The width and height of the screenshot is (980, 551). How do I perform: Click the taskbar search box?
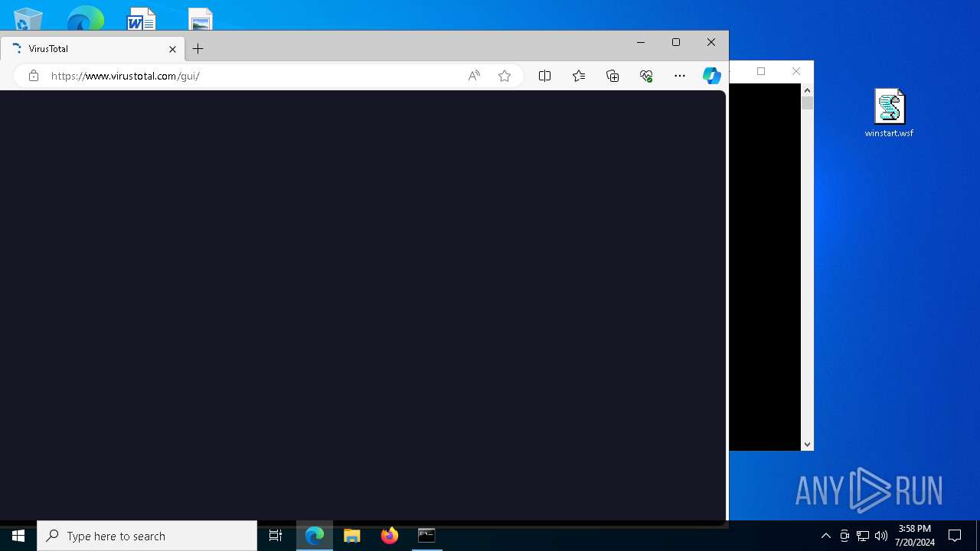pyautogui.click(x=147, y=536)
